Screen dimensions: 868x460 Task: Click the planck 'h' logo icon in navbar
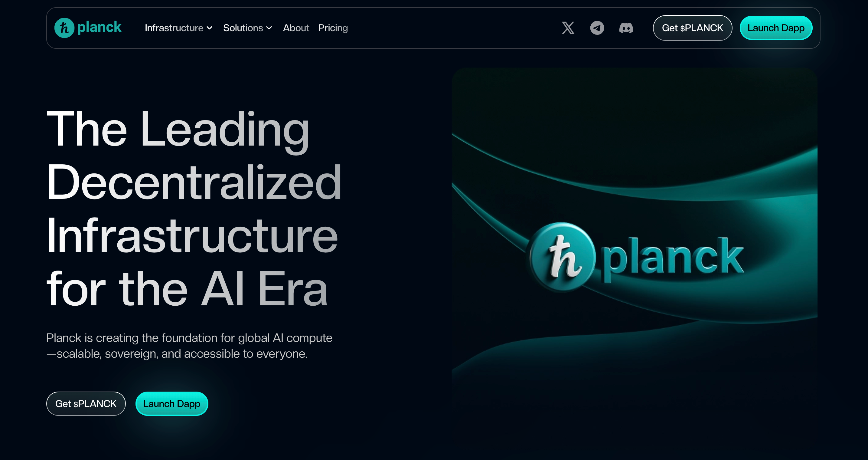pos(64,28)
